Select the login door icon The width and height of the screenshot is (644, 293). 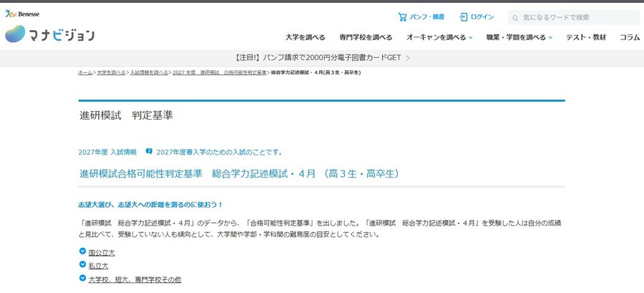pyautogui.click(x=464, y=17)
